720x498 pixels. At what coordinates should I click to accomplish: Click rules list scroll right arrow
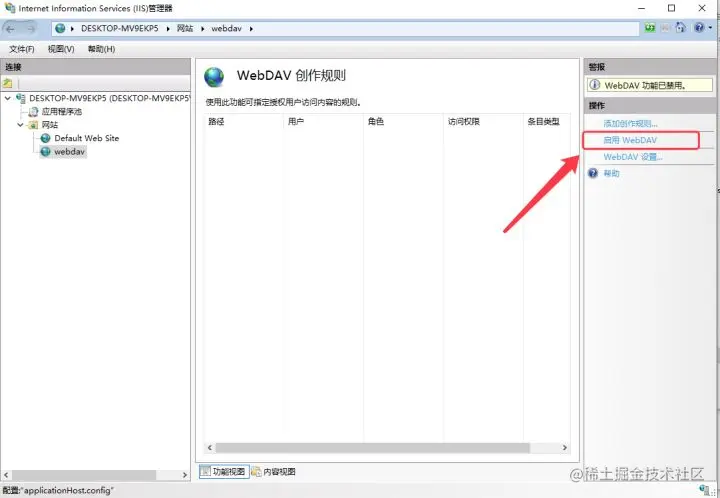[565, 448]
